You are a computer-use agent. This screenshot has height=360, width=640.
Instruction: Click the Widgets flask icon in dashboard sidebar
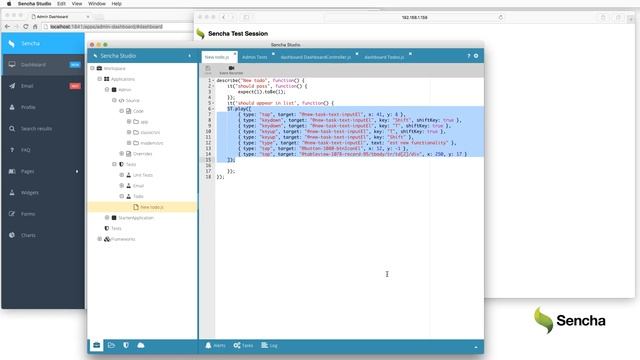(x=12, y=192)
